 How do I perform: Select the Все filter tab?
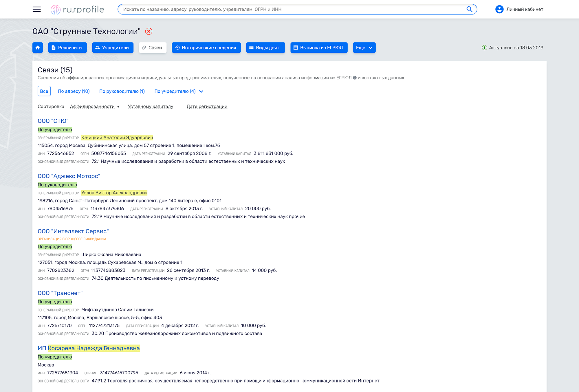[44, 91]
